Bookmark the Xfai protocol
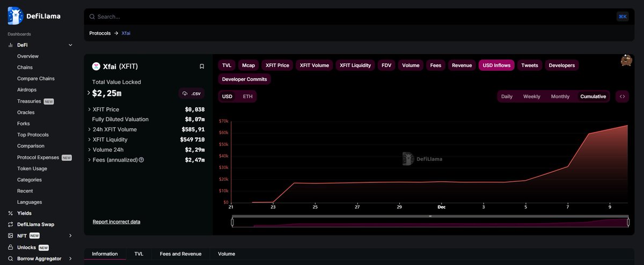This screenshot has height=265, width=644. tap(202, 67)
